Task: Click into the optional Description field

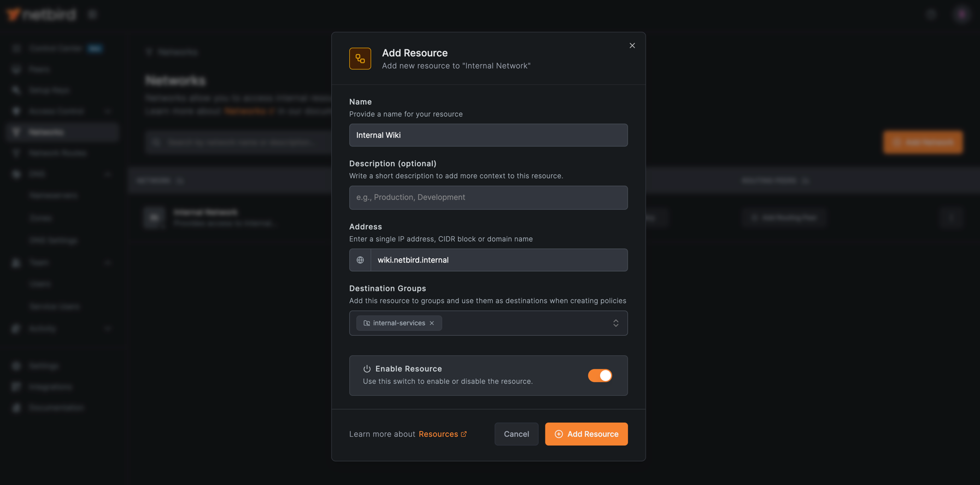Action: click(x=488, y=197)
